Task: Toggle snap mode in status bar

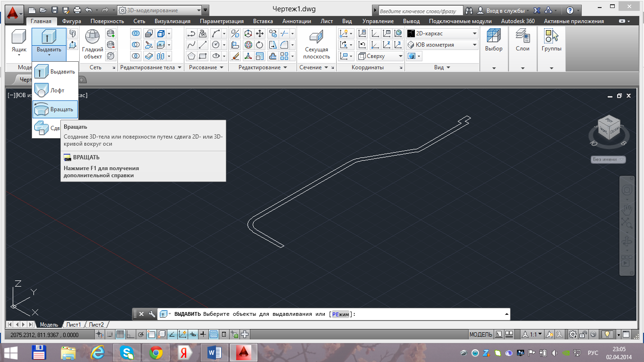Action: 109,335
